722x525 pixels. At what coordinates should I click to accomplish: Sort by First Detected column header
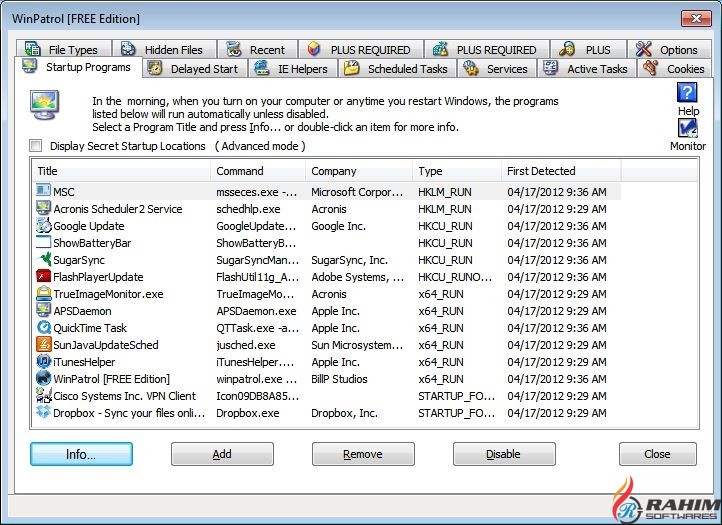click(x=560, y=171)
